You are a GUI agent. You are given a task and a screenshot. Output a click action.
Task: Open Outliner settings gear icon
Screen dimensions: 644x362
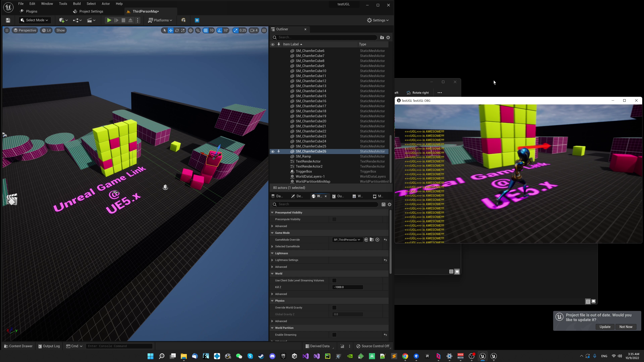coord(388,38)
